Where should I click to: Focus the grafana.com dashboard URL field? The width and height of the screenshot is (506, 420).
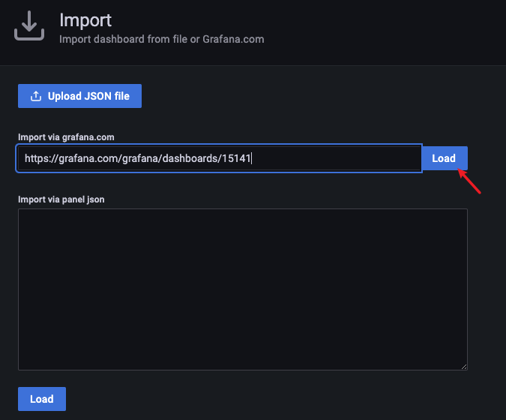coord(219,158)
